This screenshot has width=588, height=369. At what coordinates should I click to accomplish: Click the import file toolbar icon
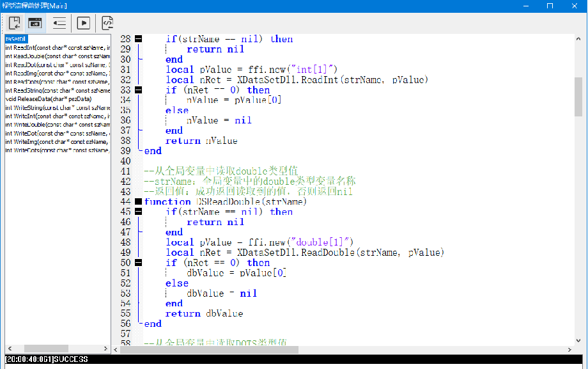click(x=14, y=23)
